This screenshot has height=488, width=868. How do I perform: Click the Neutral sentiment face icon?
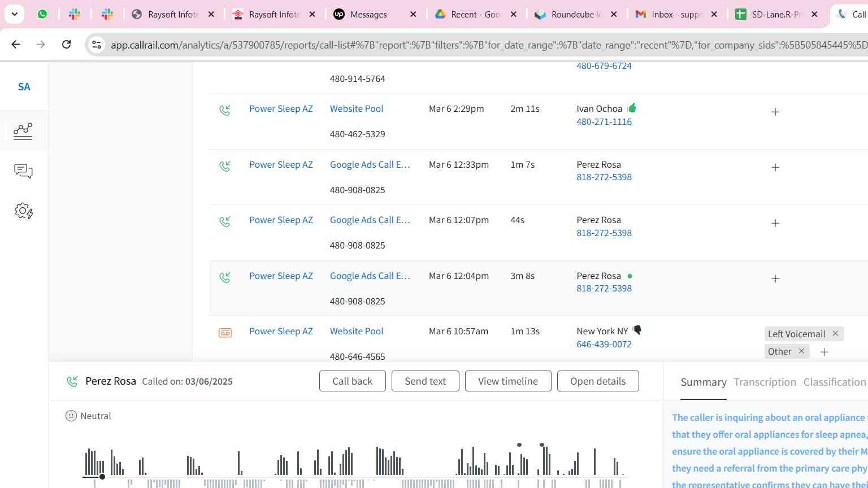(x=71, y=416)
